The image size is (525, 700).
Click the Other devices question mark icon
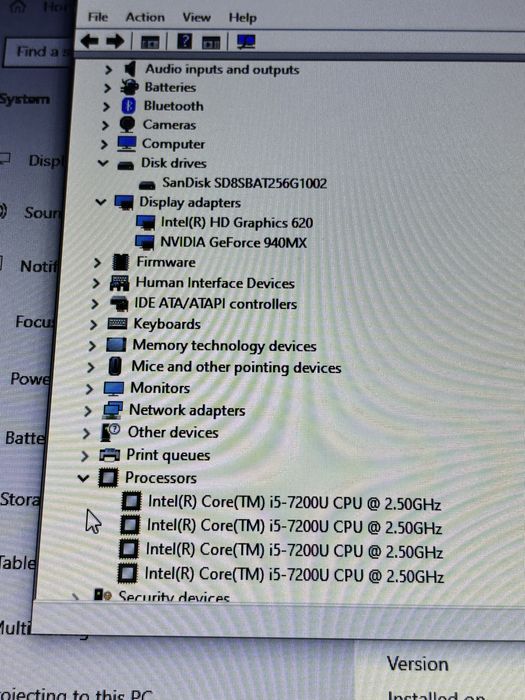[110, 432]
